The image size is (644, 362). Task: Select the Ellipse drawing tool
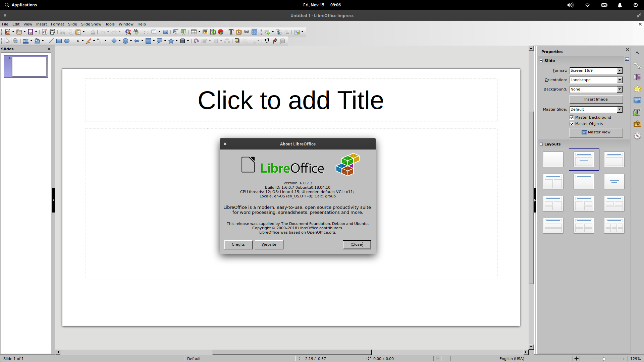click(x=66, y=41)
